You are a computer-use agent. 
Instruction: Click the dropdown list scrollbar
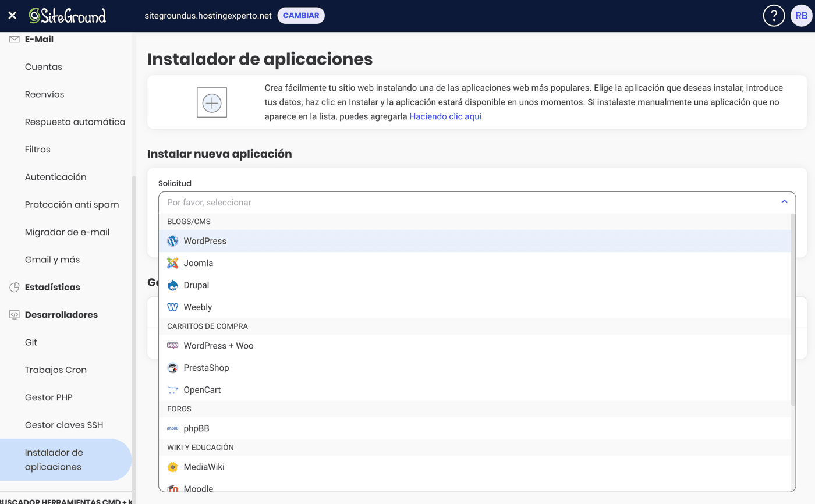pyautogui.click(x=793, y=308)
